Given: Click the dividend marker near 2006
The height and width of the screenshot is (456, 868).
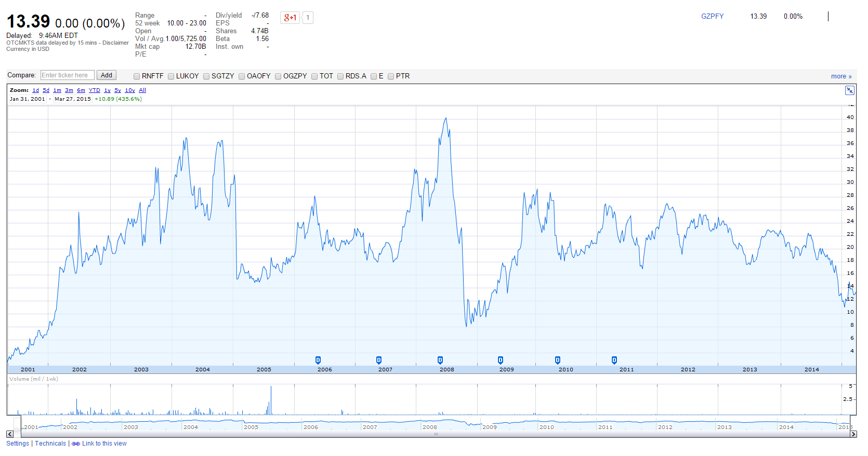Looking at the screenshot, I should [x=318, y=360].
